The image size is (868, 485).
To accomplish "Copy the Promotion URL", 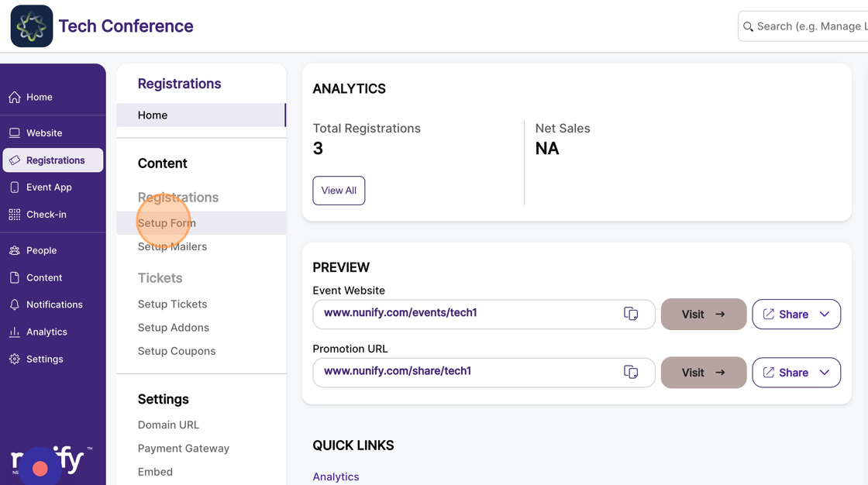I will 631,372.
